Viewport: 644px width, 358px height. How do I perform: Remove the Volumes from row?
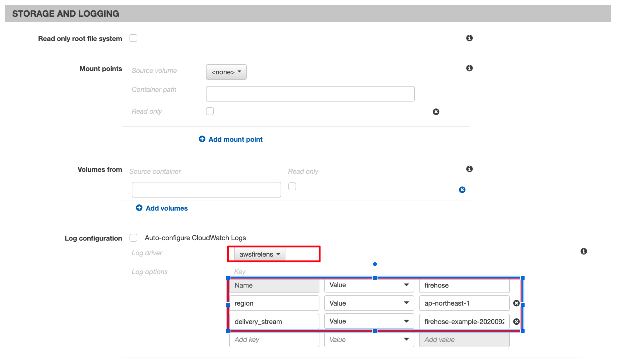pos(462,190)
